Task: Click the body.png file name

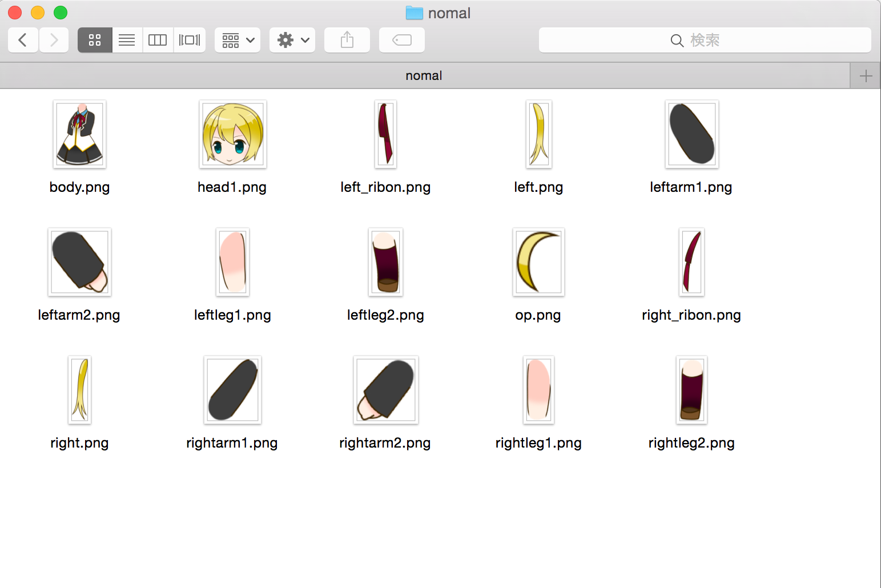Action: pos(79,187)
